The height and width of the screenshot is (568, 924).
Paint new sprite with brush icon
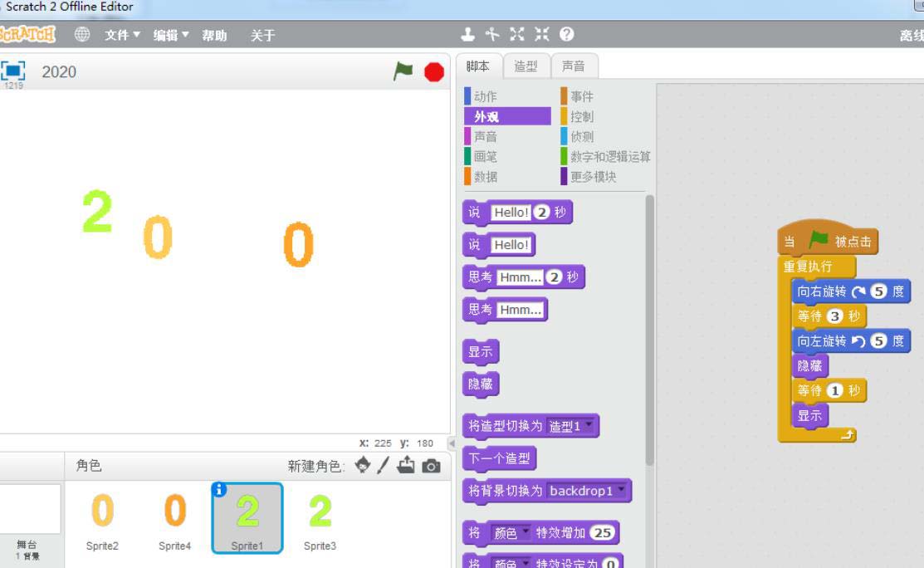coord(384,466)
